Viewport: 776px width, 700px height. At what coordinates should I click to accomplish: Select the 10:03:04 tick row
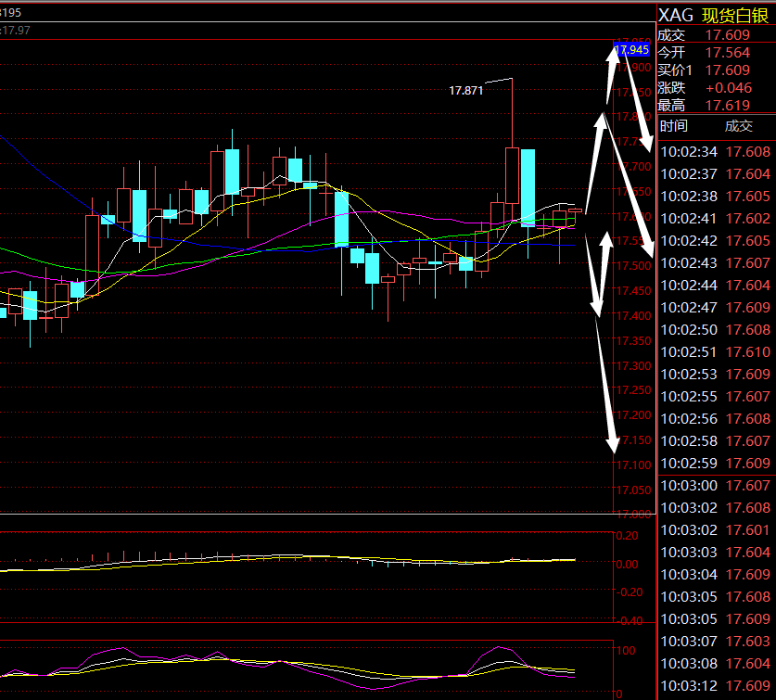pos(716,575)
